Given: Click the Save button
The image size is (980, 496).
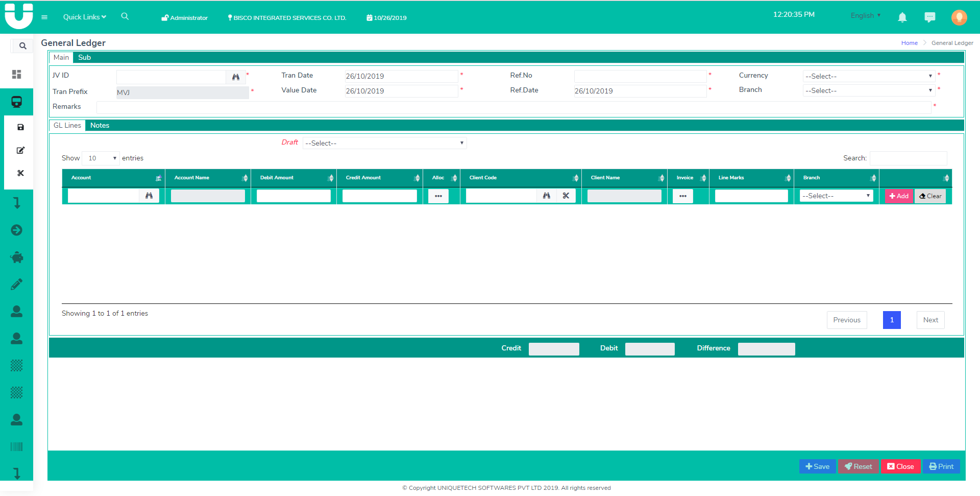Looking at the screenshot, I should coord(817,466).
